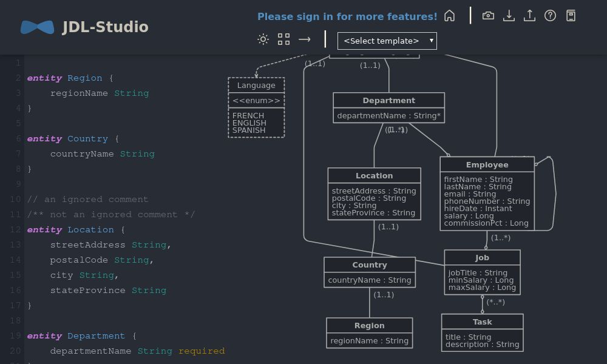Open the template selection dropdown

pyautogui.click(x=387, y=41)
